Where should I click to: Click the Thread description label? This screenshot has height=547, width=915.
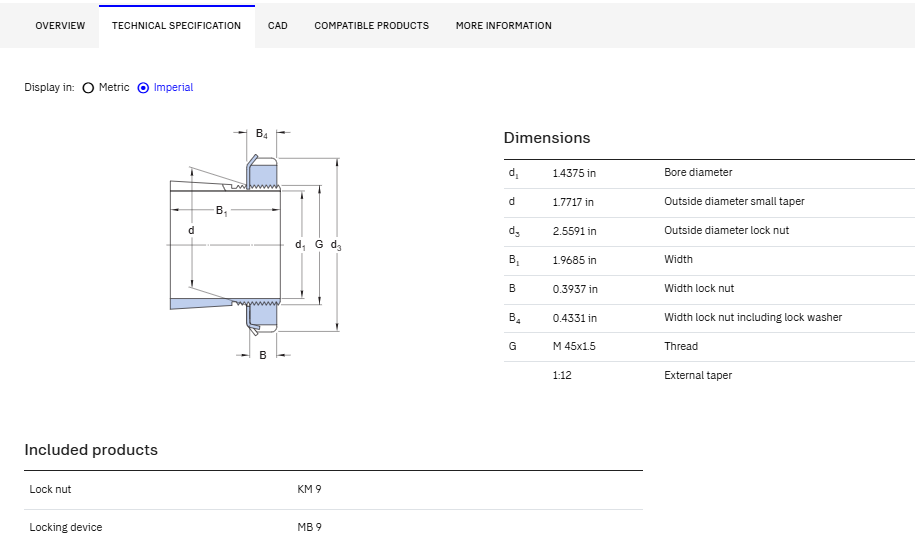pyautogui.click(x=681, y=346)
